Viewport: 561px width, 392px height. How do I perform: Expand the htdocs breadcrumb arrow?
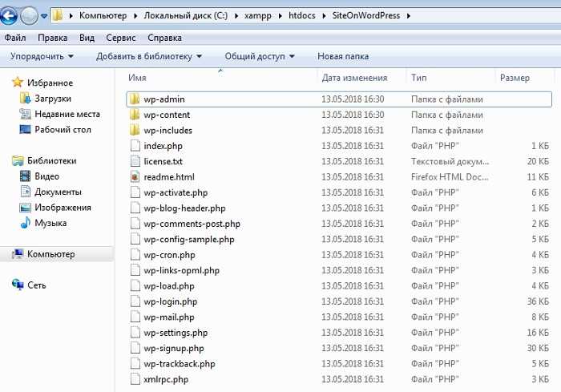[324, 16]
